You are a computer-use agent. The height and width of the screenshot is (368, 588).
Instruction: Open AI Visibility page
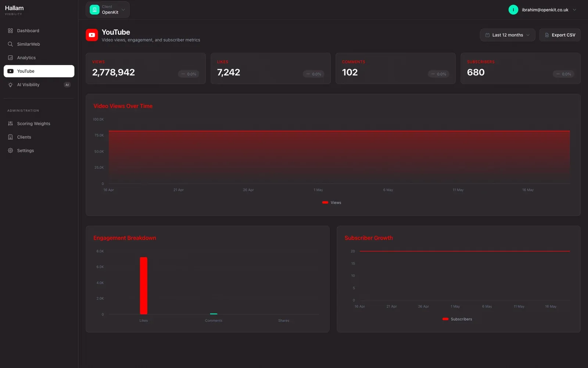coord(39,85)
